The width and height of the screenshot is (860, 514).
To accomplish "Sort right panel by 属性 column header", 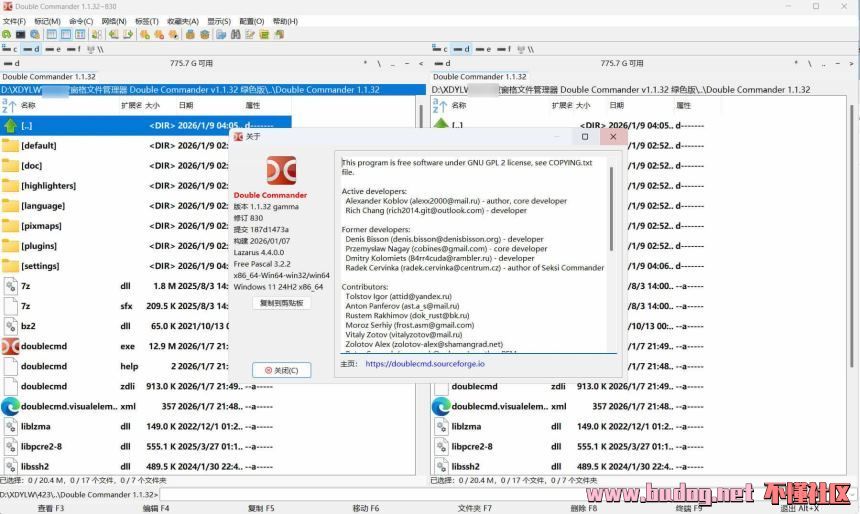I will [683, 105].
